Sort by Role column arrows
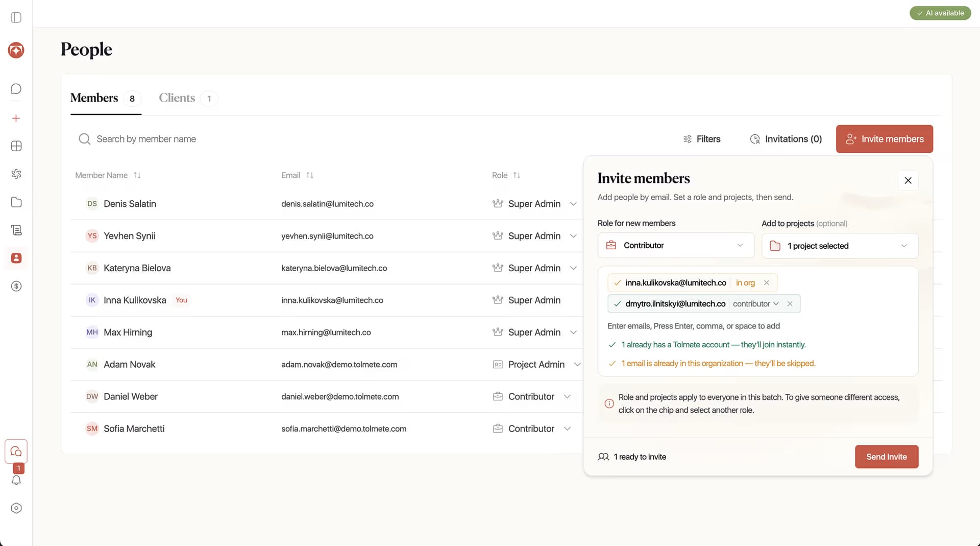This screenshot has width=980, height=546. coord(517,175)
